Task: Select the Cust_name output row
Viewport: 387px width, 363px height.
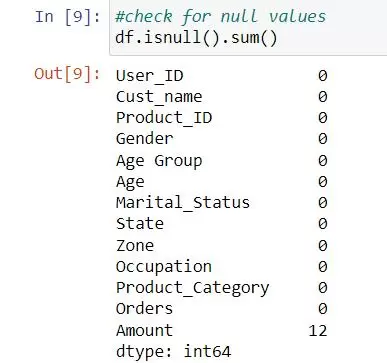Action: tap(222, 97)
